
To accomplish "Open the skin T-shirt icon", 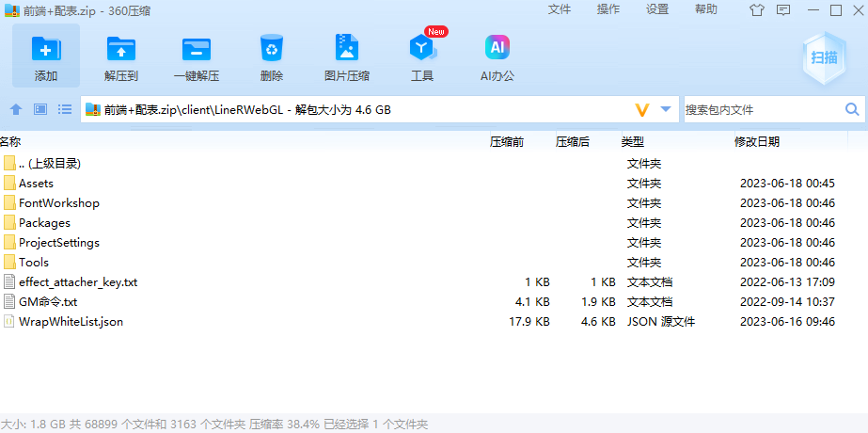I will coord(757,10).
